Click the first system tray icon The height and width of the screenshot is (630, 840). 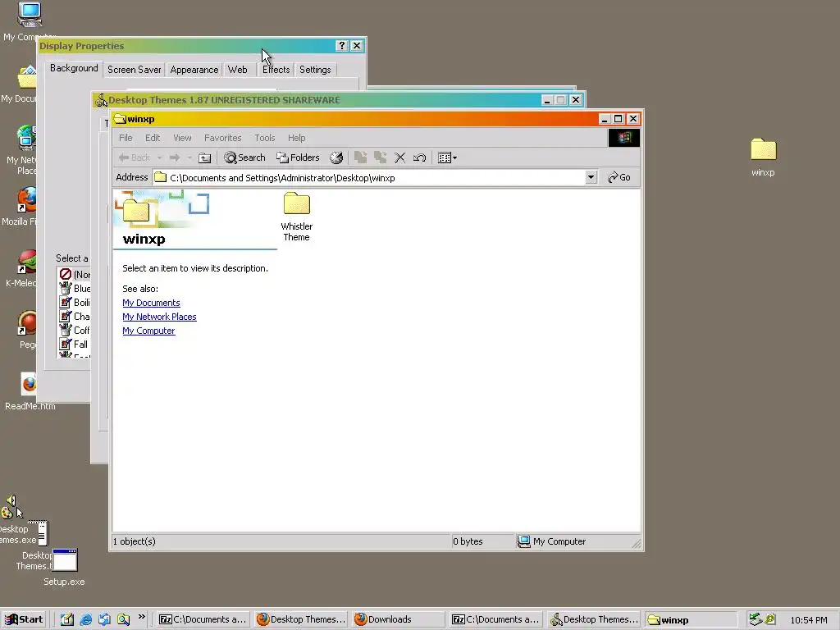pos(755,619)
